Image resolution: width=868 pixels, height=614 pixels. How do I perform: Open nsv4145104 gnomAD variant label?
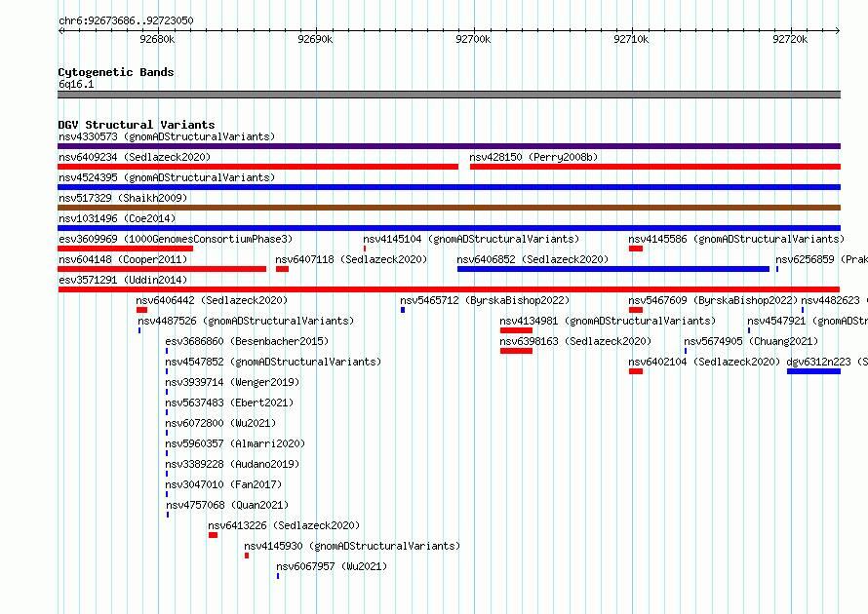(471, 239)
